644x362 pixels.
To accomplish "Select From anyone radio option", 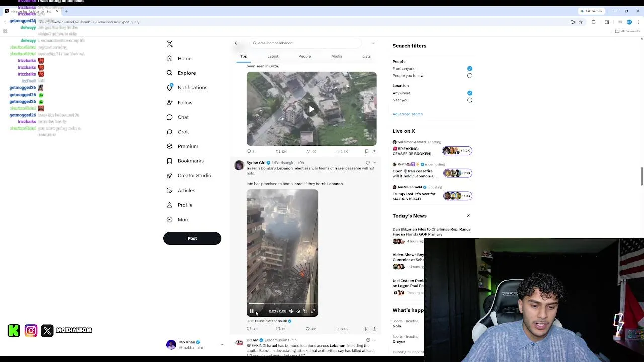I will coord(470,69).
